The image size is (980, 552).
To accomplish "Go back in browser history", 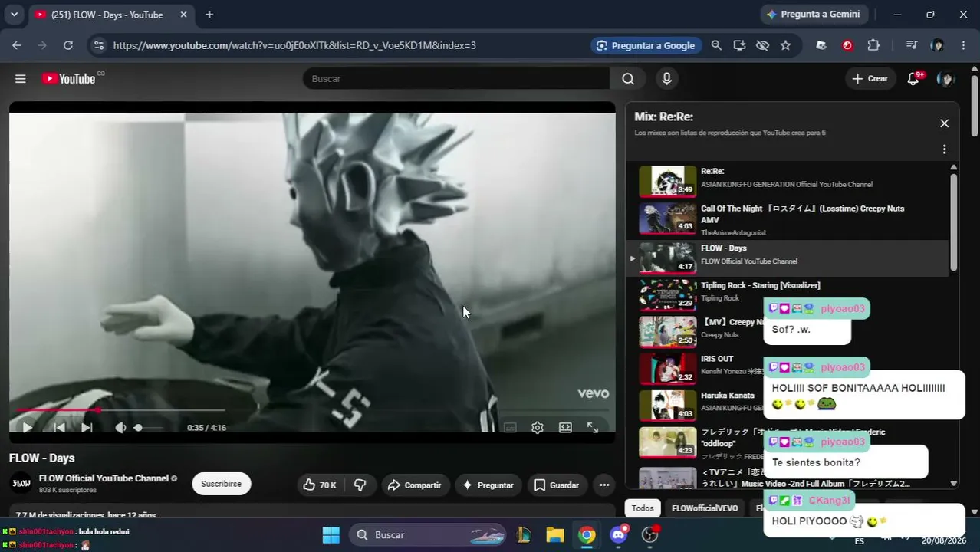I will 17,45.
